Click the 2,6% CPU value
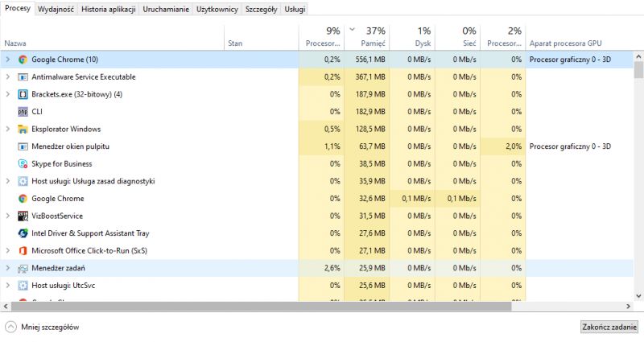The width and height of the screenshot is (644, 342). (332, 268)
